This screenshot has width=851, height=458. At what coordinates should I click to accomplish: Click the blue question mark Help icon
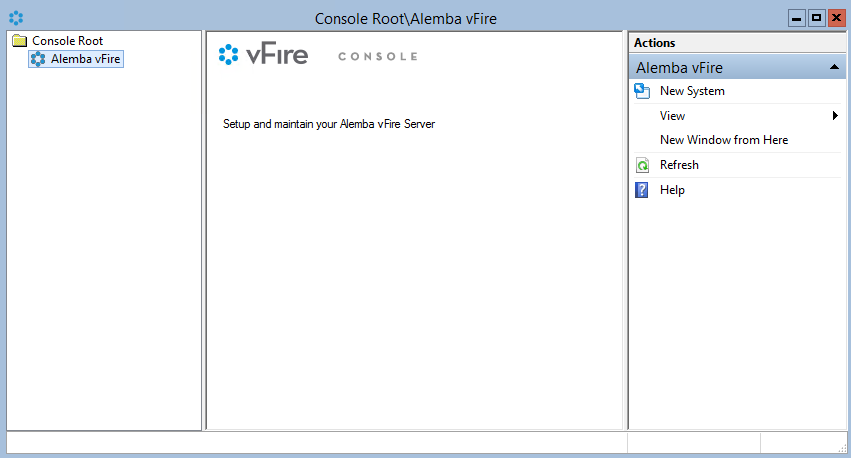(x=642, y=190)
